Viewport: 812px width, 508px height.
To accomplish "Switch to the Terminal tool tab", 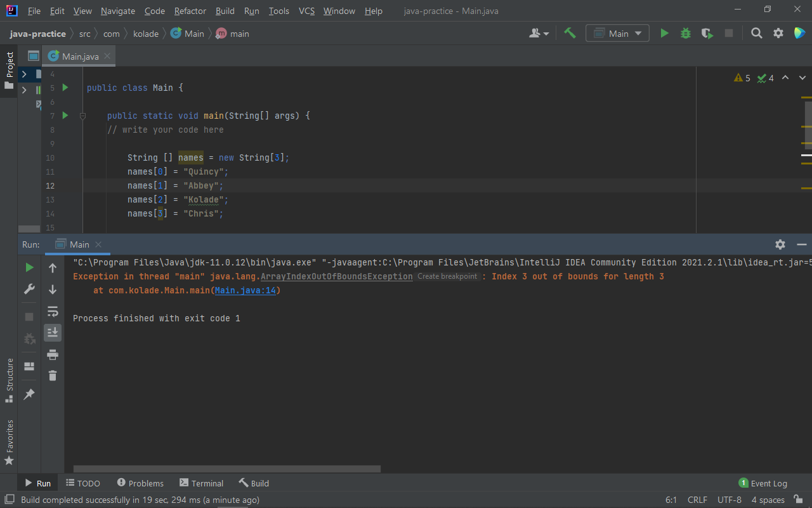I will click(x=201, y=483).
